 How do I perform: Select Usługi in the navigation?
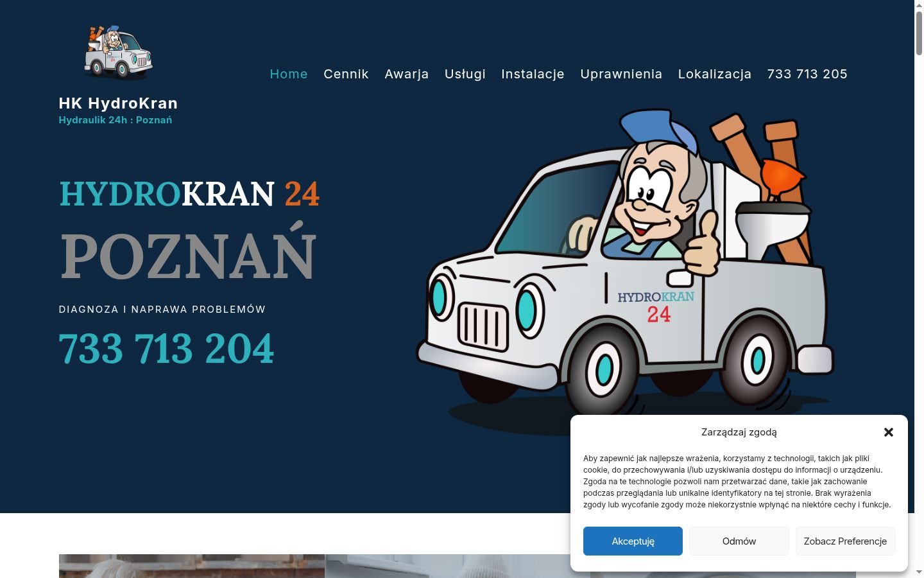pos(465,74)
